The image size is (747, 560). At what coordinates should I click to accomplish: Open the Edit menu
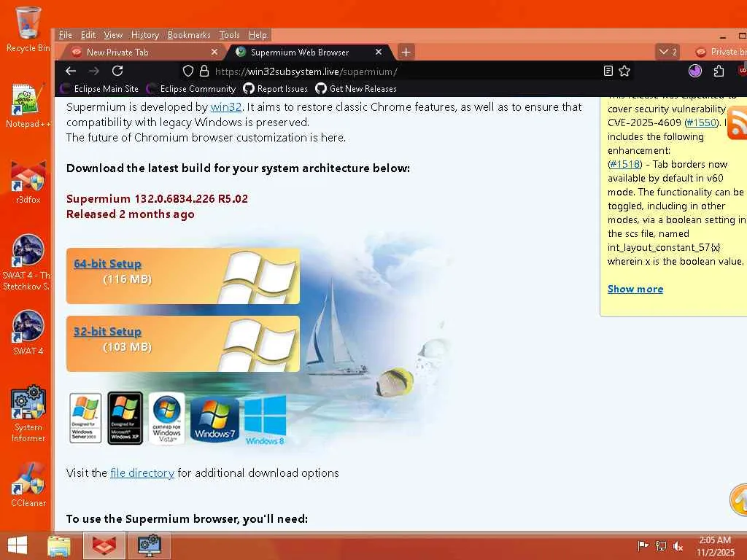tap(88, 35)
